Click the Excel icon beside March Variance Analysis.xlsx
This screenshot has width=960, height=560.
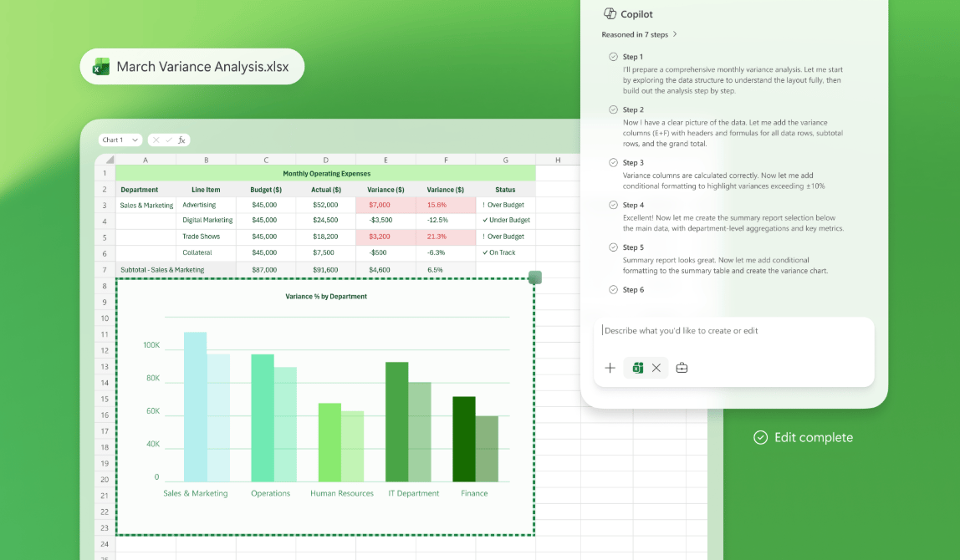[101, 67]
